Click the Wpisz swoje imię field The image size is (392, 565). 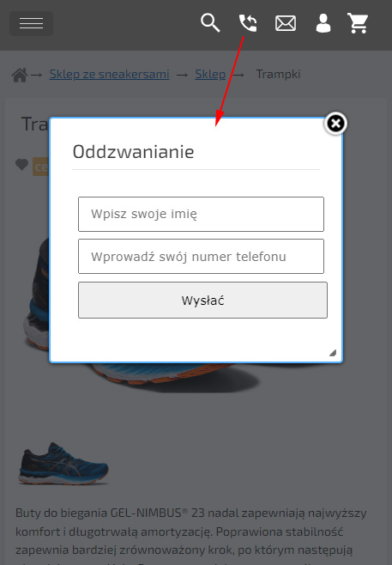click(x=201, y=214)
